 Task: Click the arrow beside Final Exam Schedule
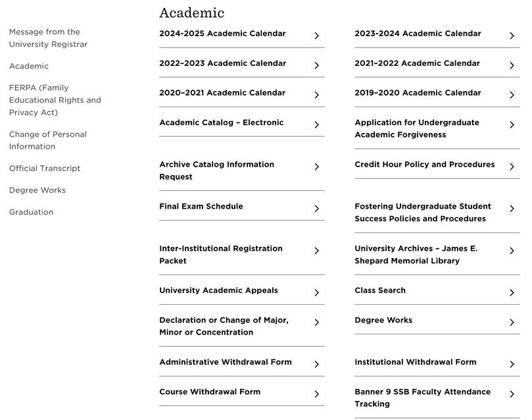point(316,209)
